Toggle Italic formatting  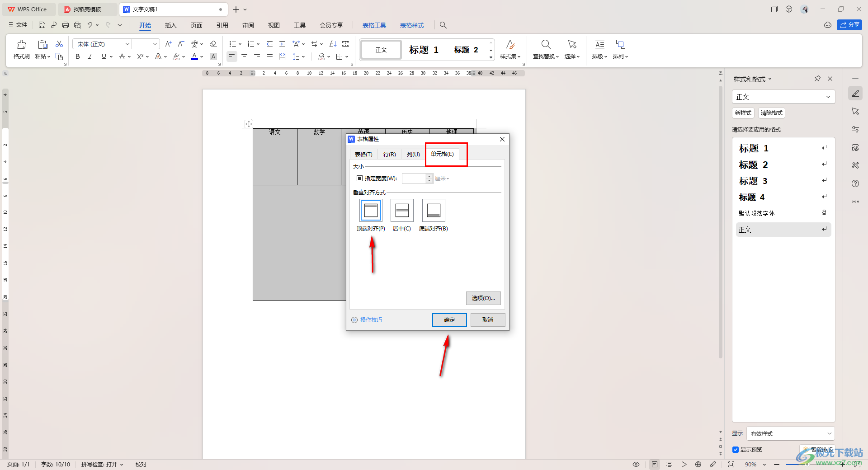pos(90,56)
